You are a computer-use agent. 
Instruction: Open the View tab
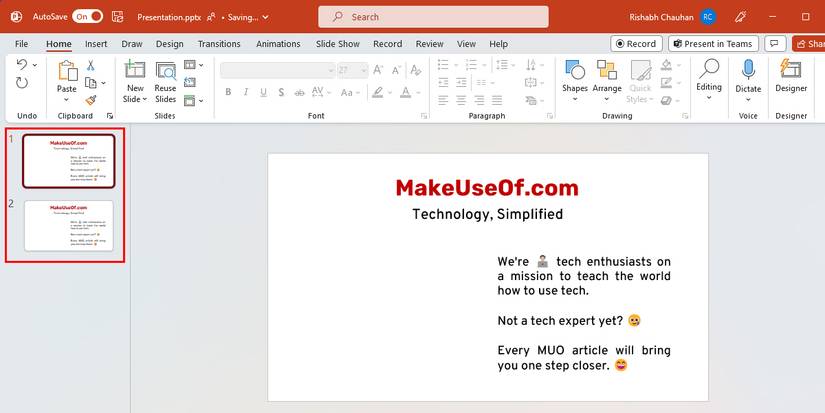(x=466, y=44)
